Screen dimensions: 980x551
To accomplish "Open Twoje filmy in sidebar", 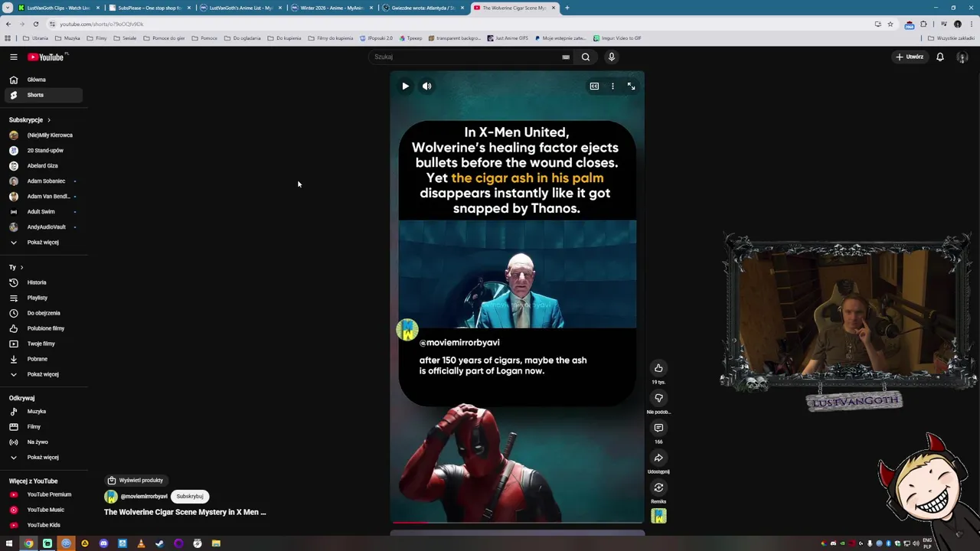I will (x=43, y=344).
